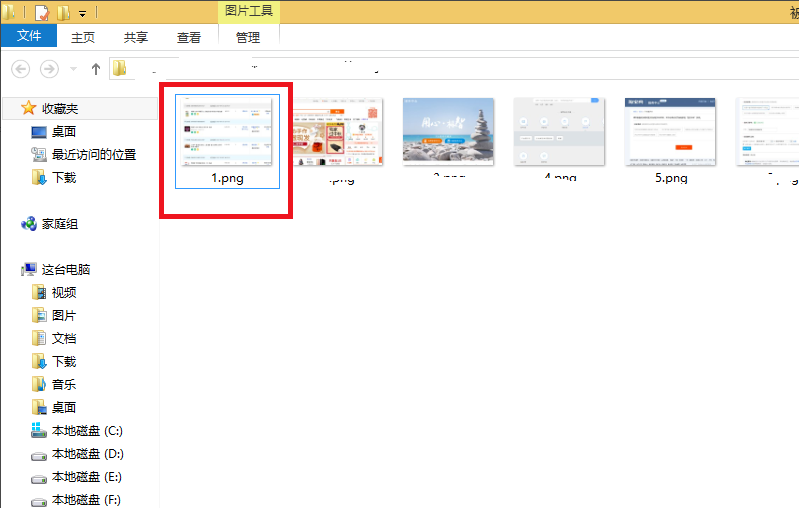
Task: Select the 1.png thumbnail
Action: (x=227, y=131)
